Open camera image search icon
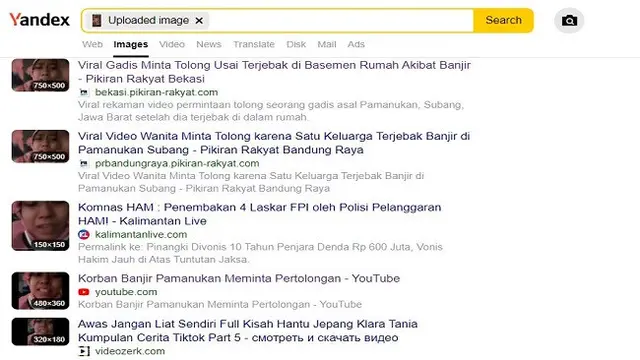640x360 pixels. (569, 20)
